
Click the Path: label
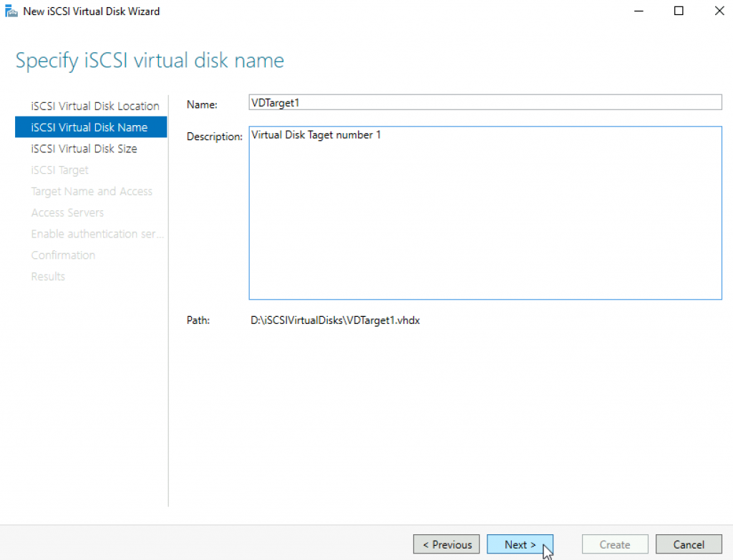click(x=198, y=320)
